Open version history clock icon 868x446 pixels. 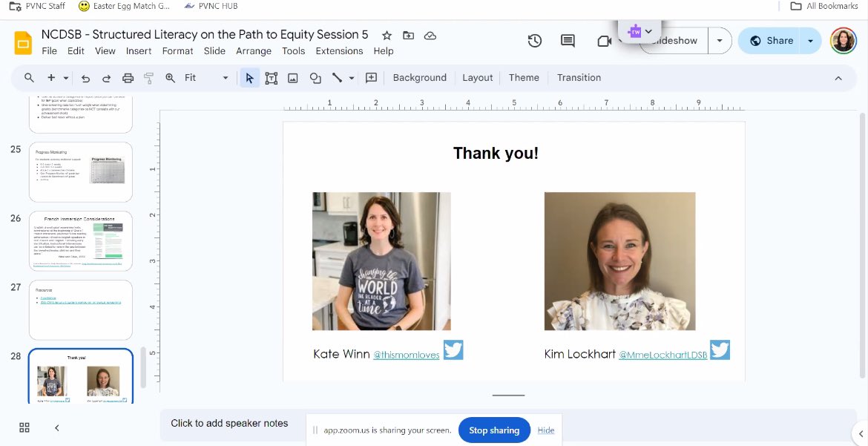coord(534,41)
